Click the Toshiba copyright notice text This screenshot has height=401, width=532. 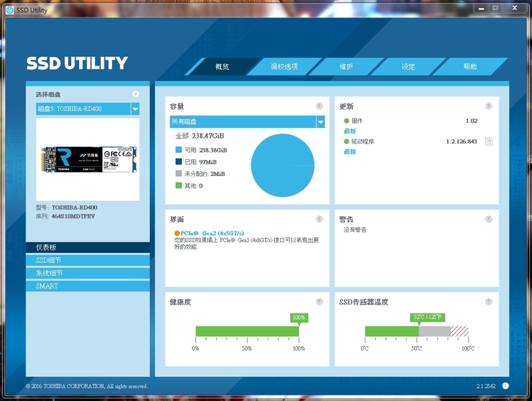[86, 386]
